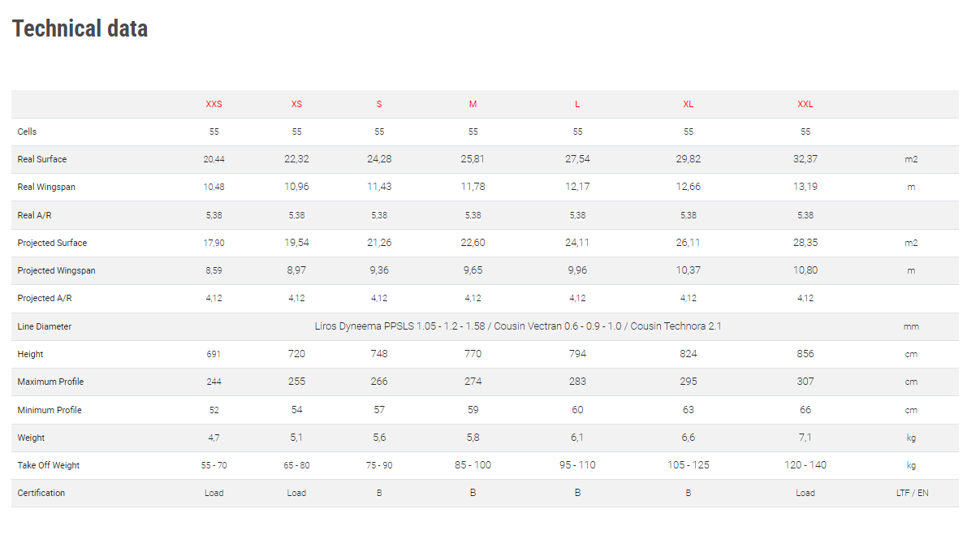This screenshot has height=535, width=980.
Task: Select the 856 height value
Action: tap(805, 354)
